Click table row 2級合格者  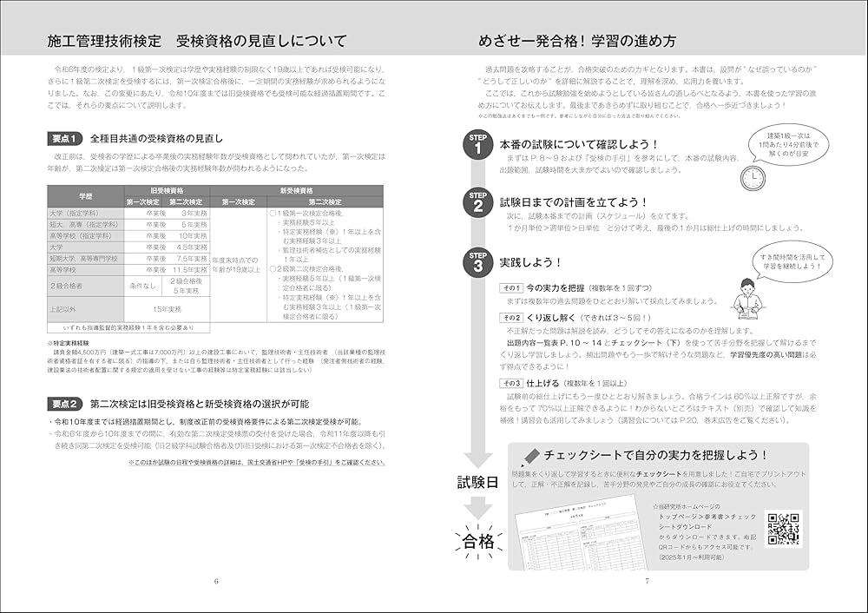tap(128, 287)
